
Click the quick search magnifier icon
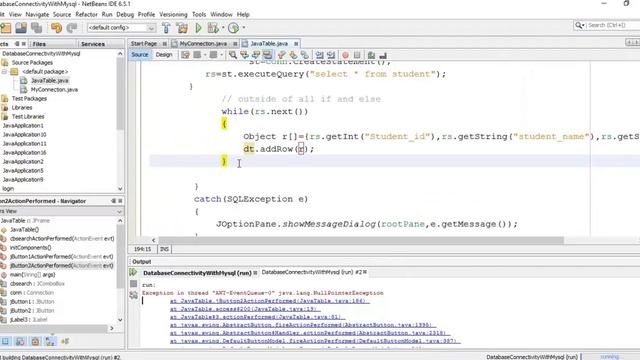tap(578, 25)
